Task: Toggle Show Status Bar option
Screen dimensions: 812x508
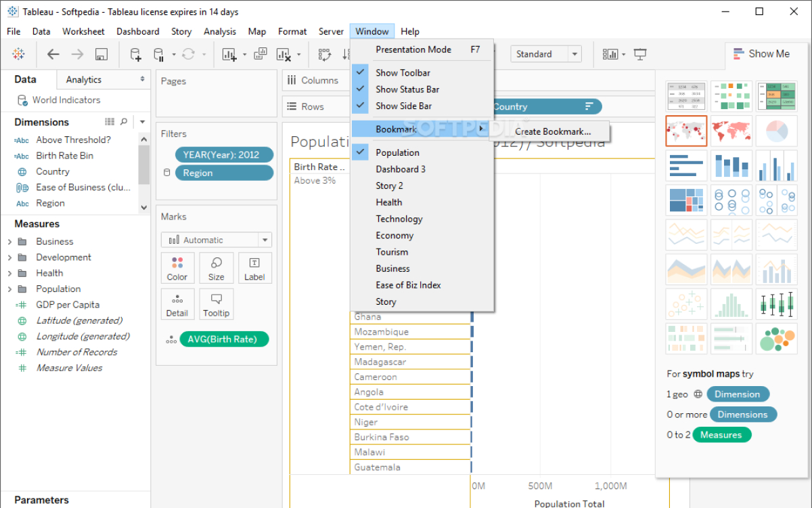Action: click(407, 89)
